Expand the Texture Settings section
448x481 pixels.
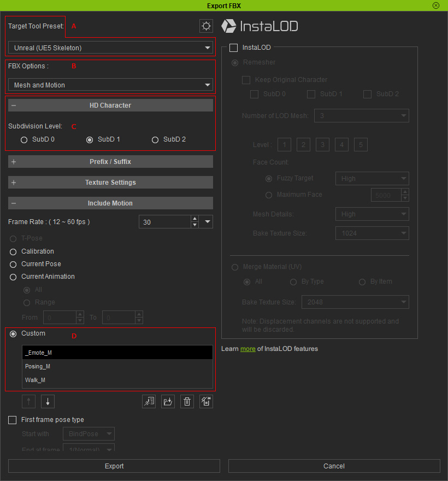tap(110, 183)
